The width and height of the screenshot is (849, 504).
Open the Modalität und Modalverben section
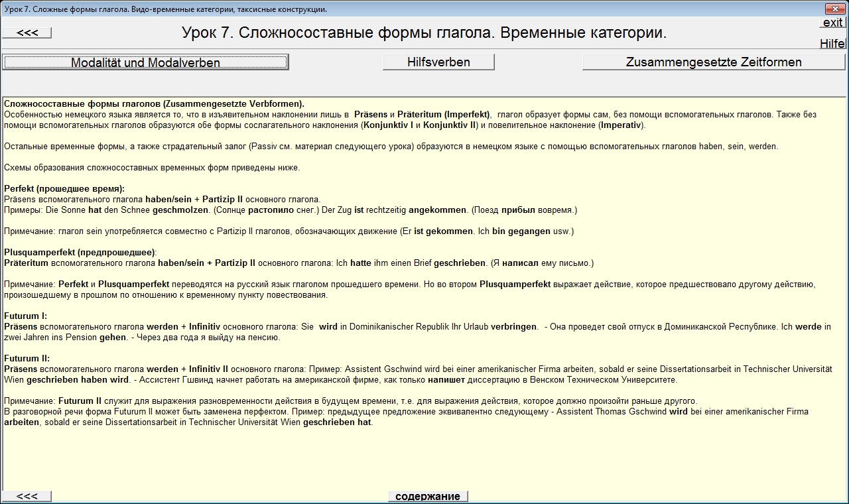146,62
